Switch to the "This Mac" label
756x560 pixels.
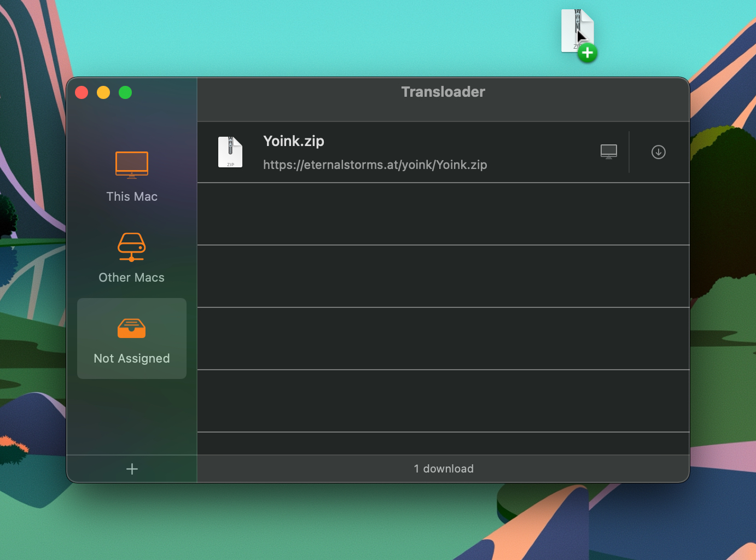[132, 197]
